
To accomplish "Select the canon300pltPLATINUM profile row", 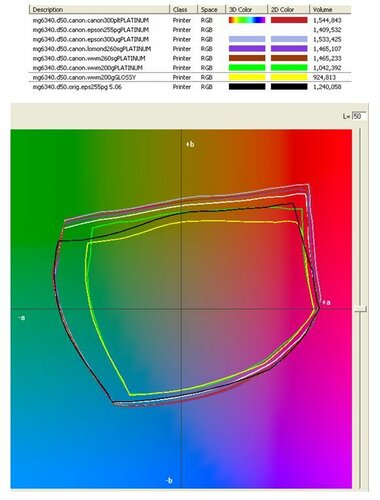I will tap(190, 20).
